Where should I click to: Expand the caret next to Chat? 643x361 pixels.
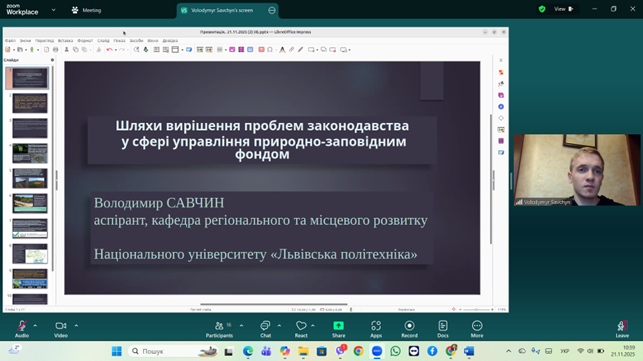pyautogui.click(x=279, y=326)
